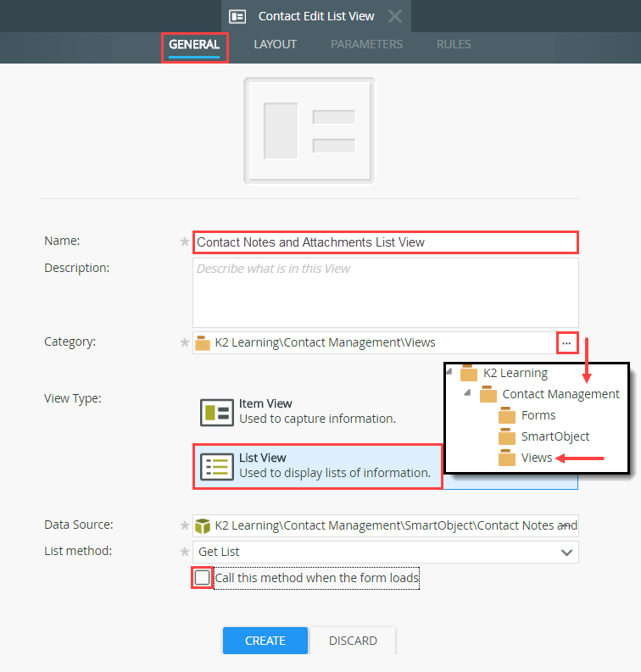The image size is (641, 672).
Task: Click the 'Used to display lists of information.' text
Action: pos(335,473)
